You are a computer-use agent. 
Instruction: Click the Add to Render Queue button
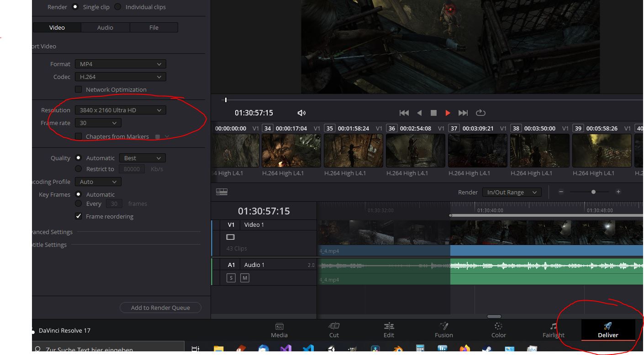(160, 308)
